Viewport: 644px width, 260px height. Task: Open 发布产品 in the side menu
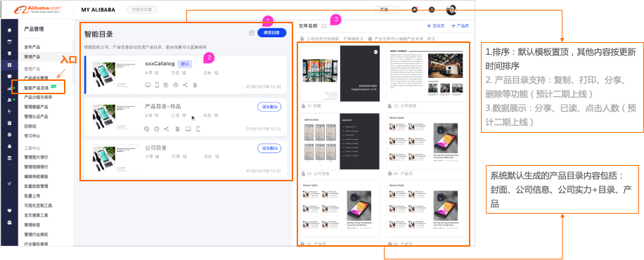(x=32, y=47)
